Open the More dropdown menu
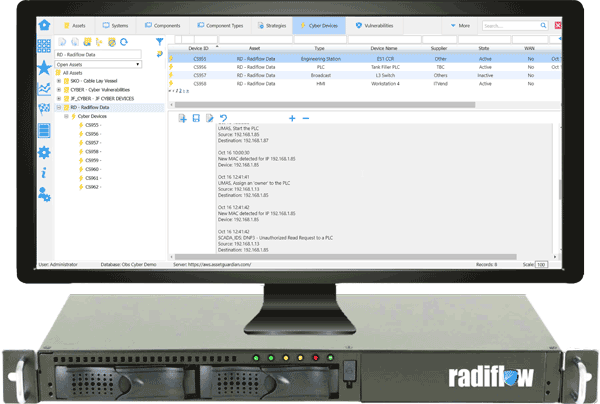The image size is (600, 404). coord(460,25)
